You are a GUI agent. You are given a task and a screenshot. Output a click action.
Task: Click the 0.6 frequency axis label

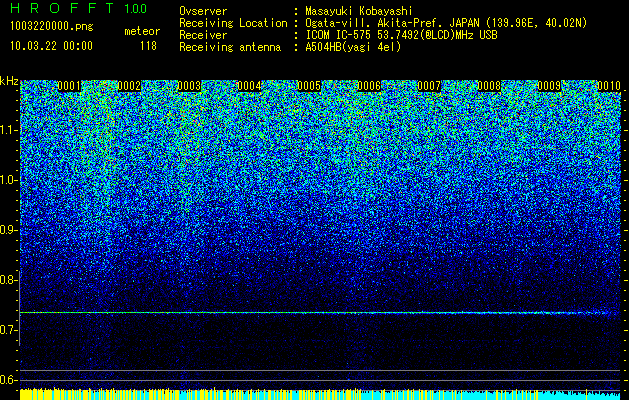click(8, 380)
